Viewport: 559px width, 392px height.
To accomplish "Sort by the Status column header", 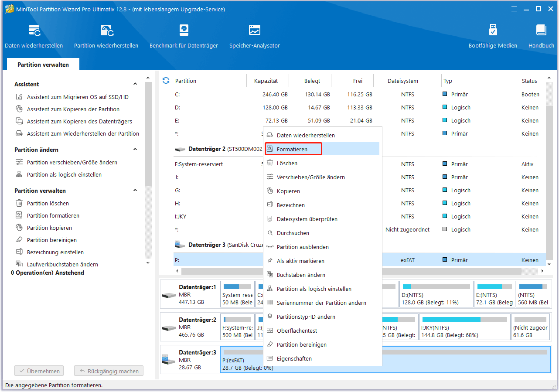I will (x=529, y=81).
